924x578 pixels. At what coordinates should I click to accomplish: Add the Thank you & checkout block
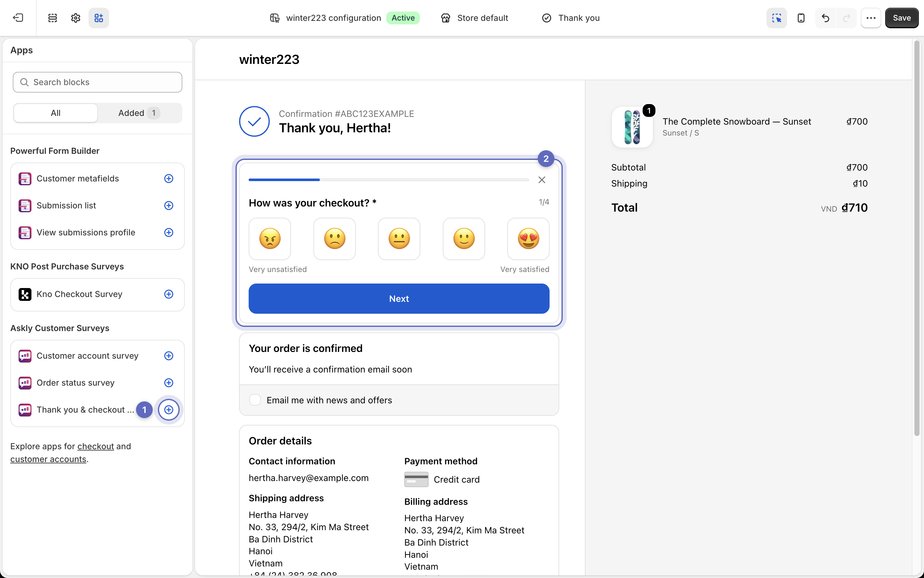169,410
